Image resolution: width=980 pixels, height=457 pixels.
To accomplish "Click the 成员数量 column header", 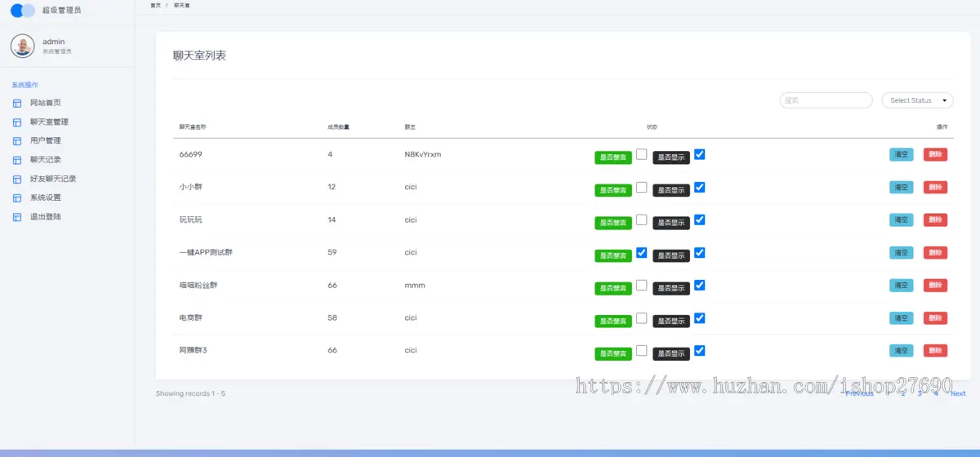I will tap(339, 127).
